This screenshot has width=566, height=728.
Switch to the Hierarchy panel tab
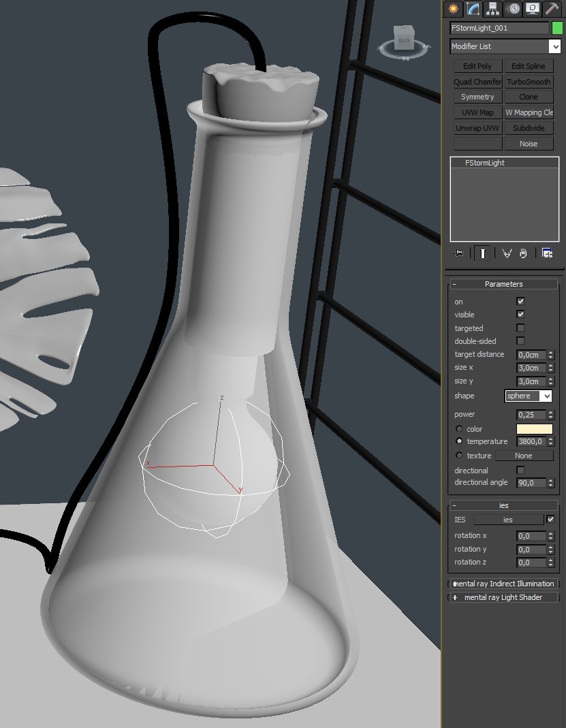click(x=492, y=8)
